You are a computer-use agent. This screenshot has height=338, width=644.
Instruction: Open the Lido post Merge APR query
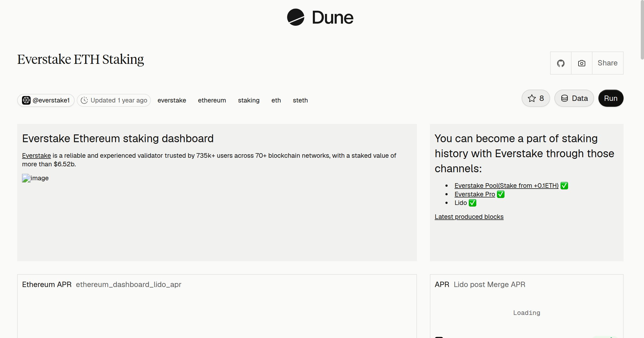pos(489,284)
